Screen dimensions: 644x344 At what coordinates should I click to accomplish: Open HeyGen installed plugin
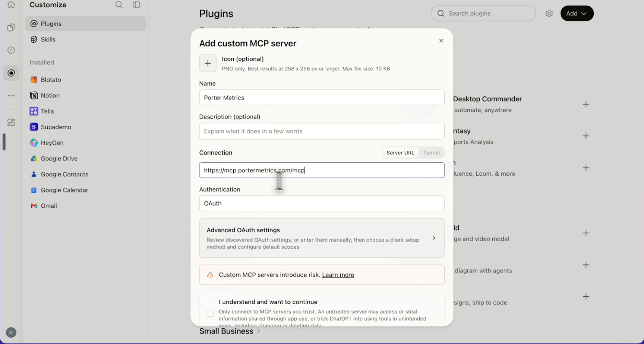(x=85, y=143)
